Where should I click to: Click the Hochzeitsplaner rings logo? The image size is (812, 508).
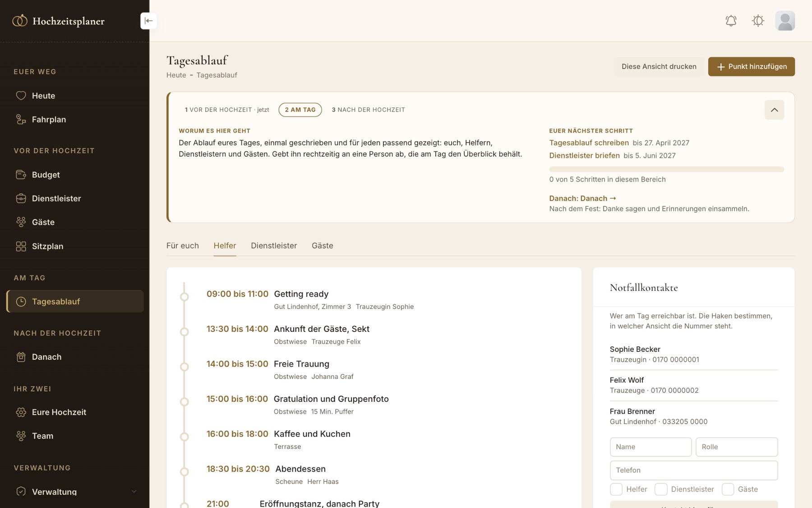point(20,21)
